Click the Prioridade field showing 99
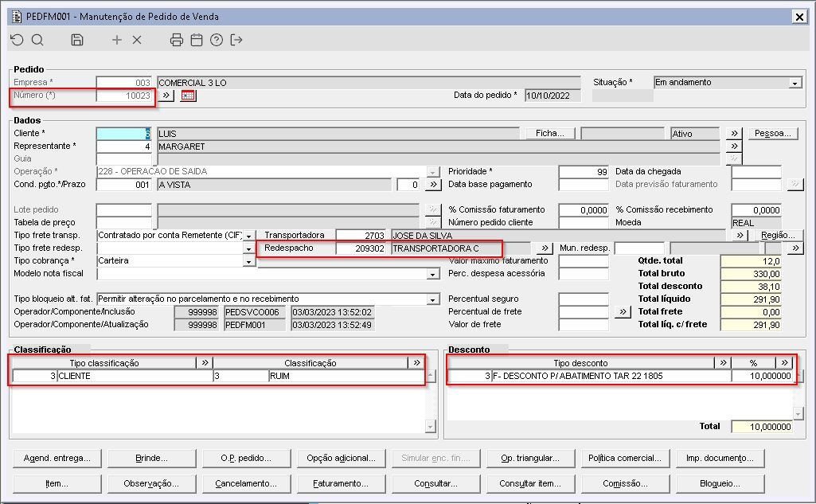816x504 pixels. (584, 172)
